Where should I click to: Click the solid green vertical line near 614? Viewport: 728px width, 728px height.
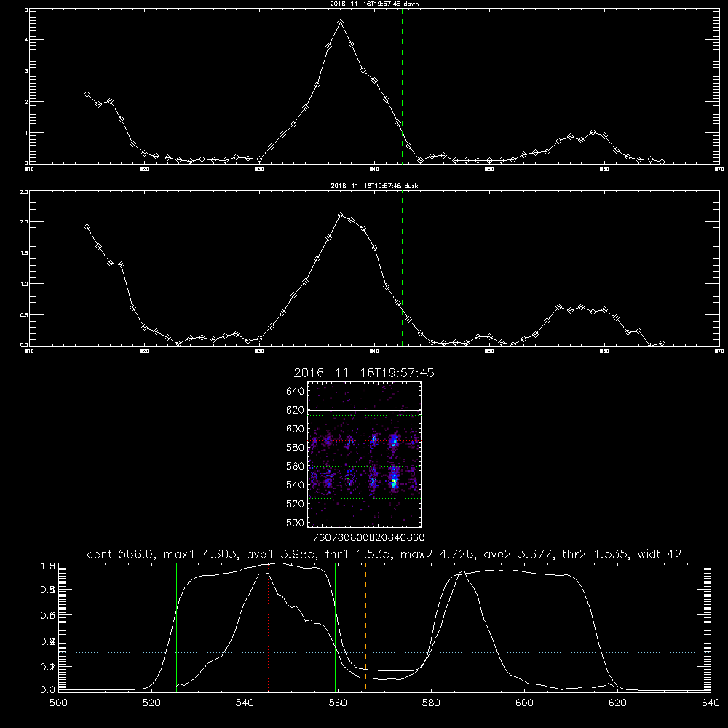(590, 627)
